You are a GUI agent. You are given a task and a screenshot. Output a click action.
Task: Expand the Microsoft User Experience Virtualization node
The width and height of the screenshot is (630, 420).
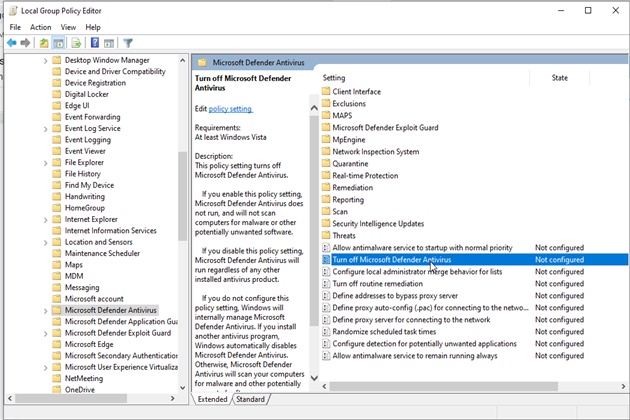[45, 368]
